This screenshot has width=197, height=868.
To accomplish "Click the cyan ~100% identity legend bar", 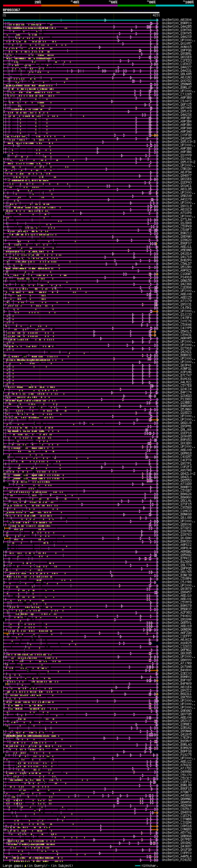I will pyautogui.click(x=175, y=6).
